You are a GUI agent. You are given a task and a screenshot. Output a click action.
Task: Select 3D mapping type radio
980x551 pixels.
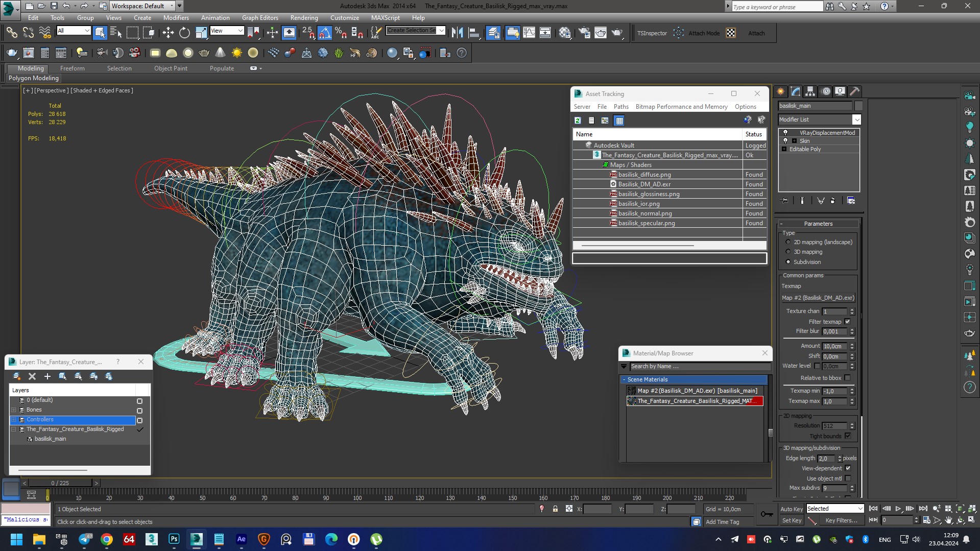788,252
